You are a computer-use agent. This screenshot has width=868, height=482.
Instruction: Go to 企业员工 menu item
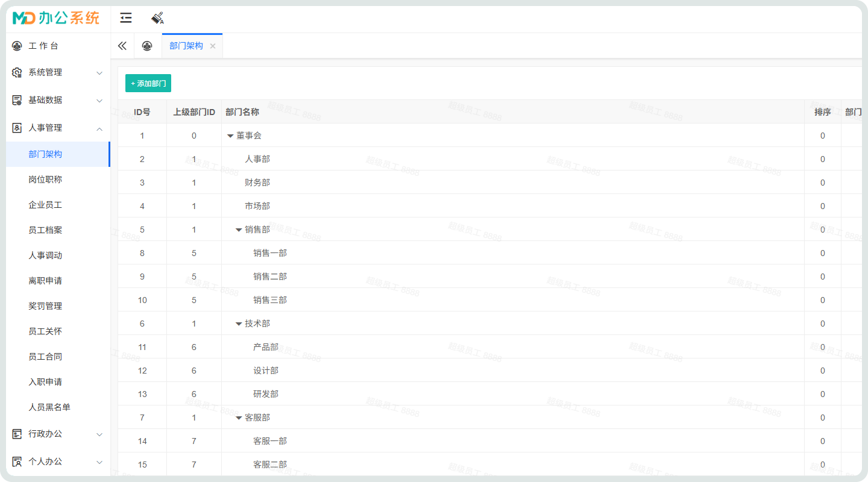coord(45,205)
